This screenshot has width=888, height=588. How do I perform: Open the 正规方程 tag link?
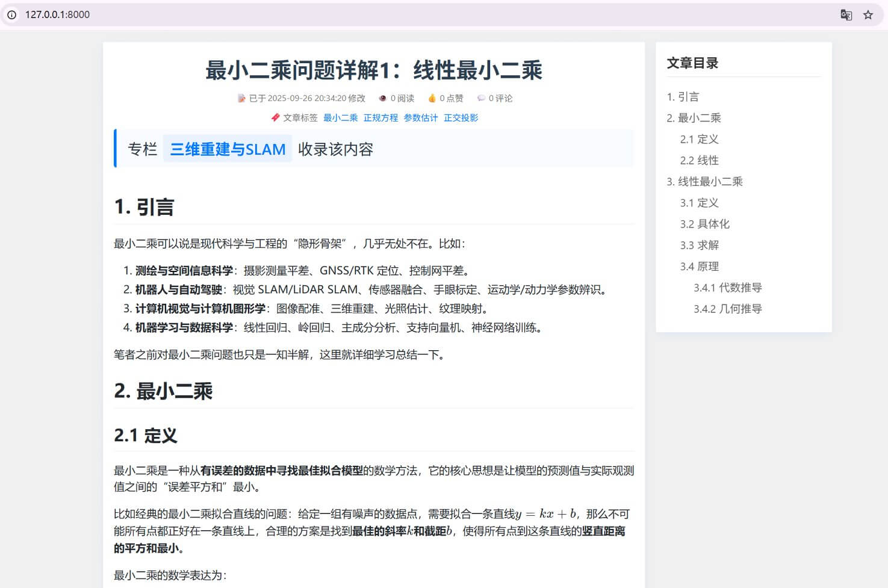tap(381, 117)
